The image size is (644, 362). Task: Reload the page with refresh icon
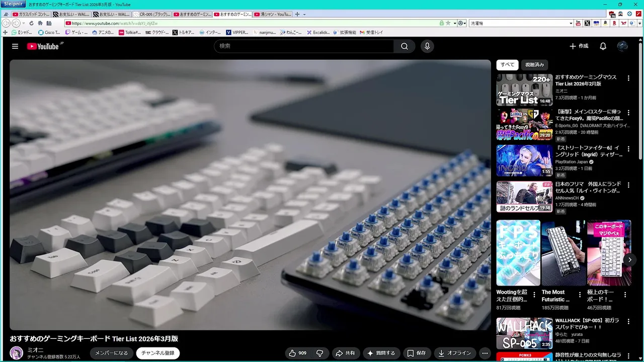[x=31, y=23]
